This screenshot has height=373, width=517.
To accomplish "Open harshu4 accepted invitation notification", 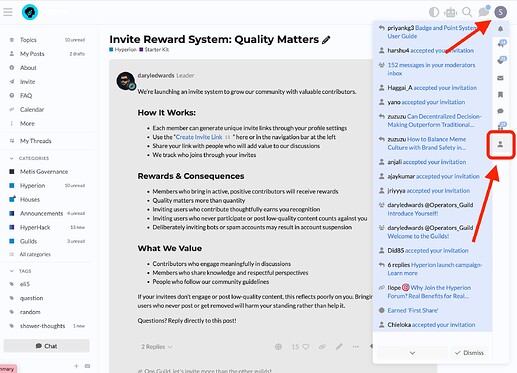I will click(432, 51).
